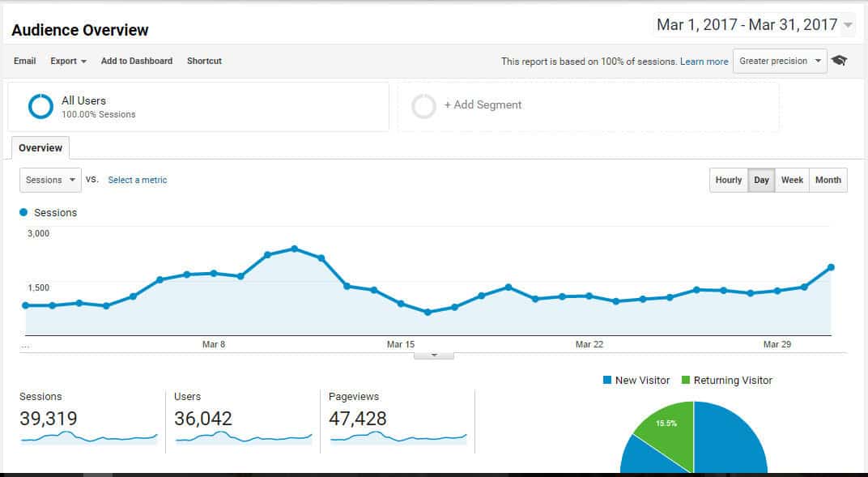Open the Learn more link
Screen dimensions: 868x477
coord(704,62)
